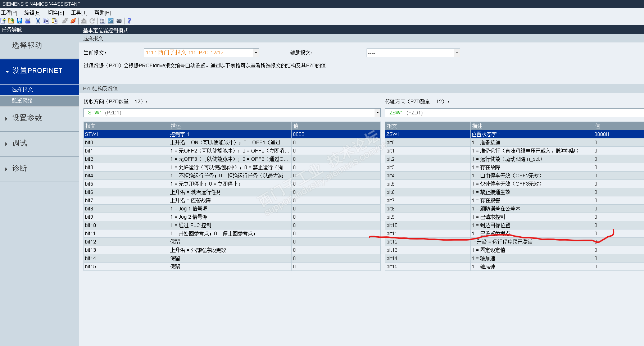Click the row '上升沿 = 外部程序段更改'

click(x=232, y=250)
